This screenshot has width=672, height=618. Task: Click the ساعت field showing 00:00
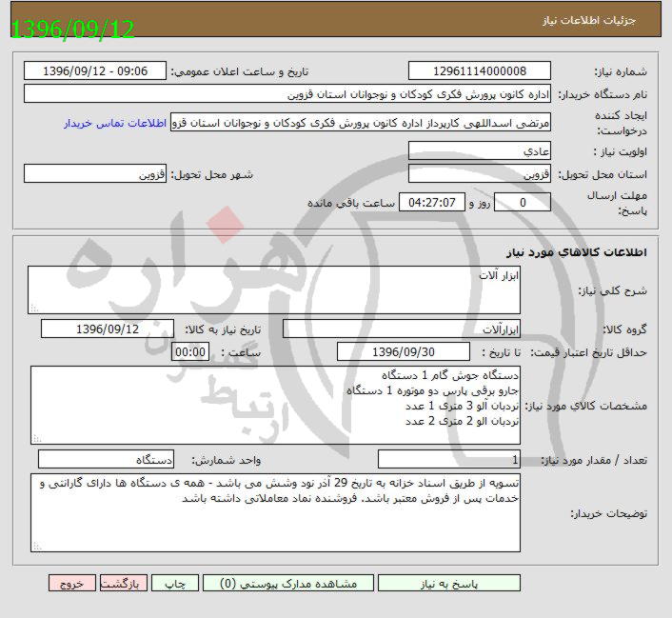(x=190, y=351)
